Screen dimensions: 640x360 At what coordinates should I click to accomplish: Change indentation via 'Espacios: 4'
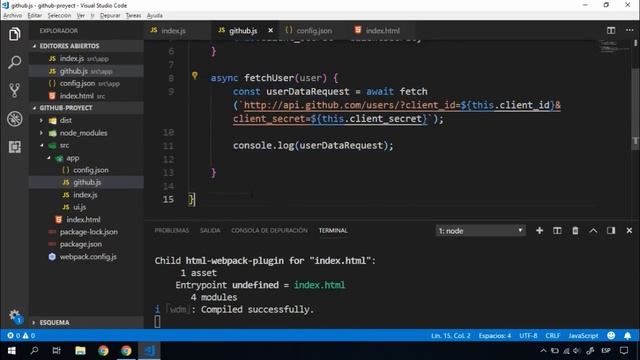(495, 336)
